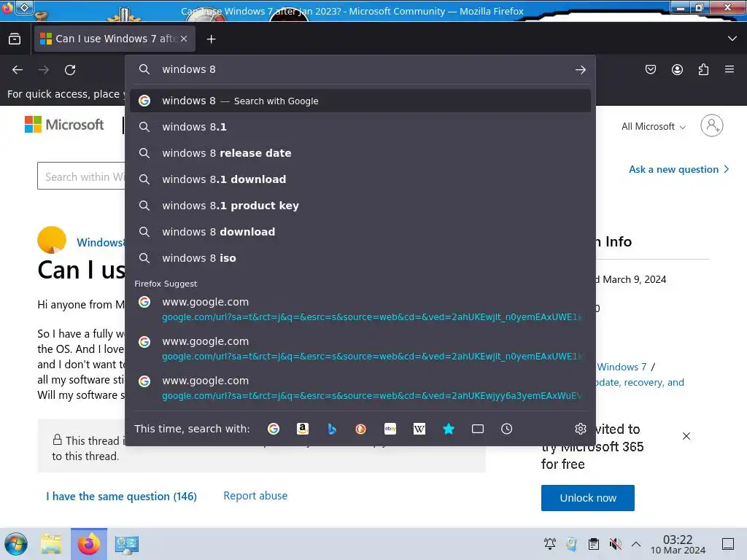This screenshot has width=747, height=560.
Task: Open second www.google.com Firefox Suggest result
Action: pyautogui.click(x=360, y=349)
